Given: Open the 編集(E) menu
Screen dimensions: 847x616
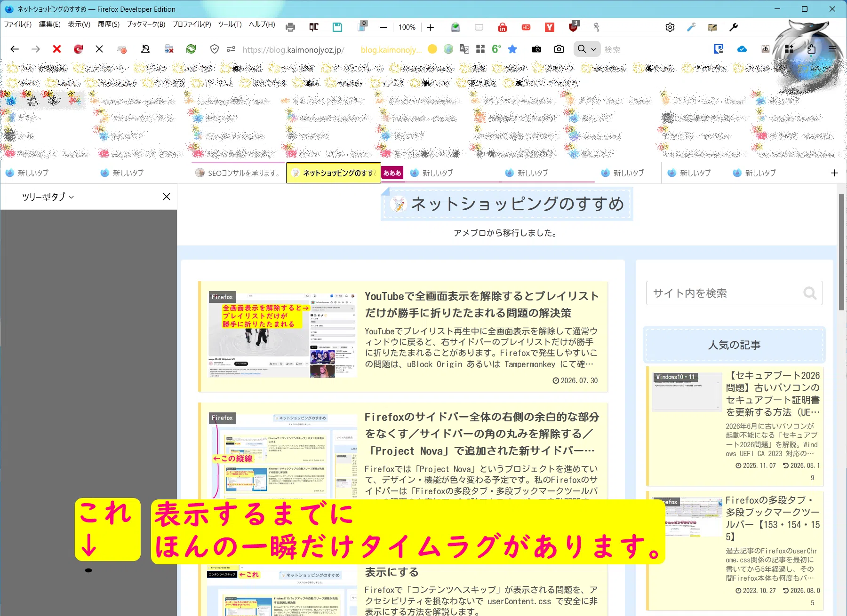Looking at the screenshot, I should tap(49, 24).
